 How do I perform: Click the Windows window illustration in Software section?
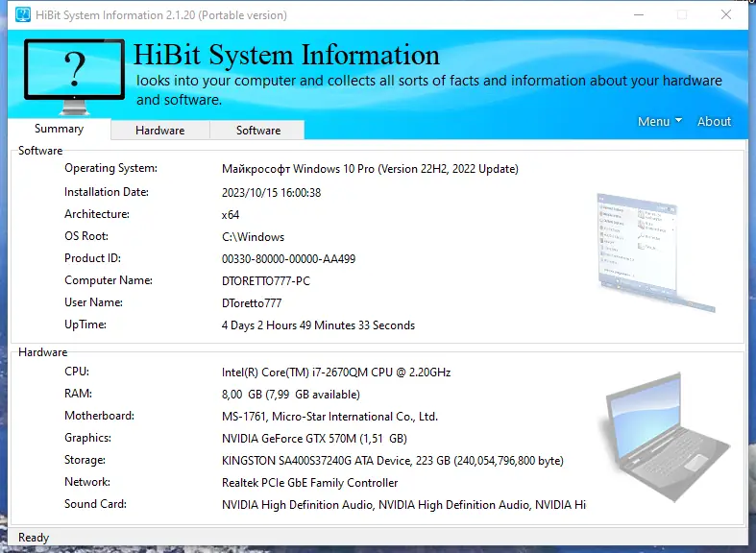pyautogui.click(x=656, y=252)
